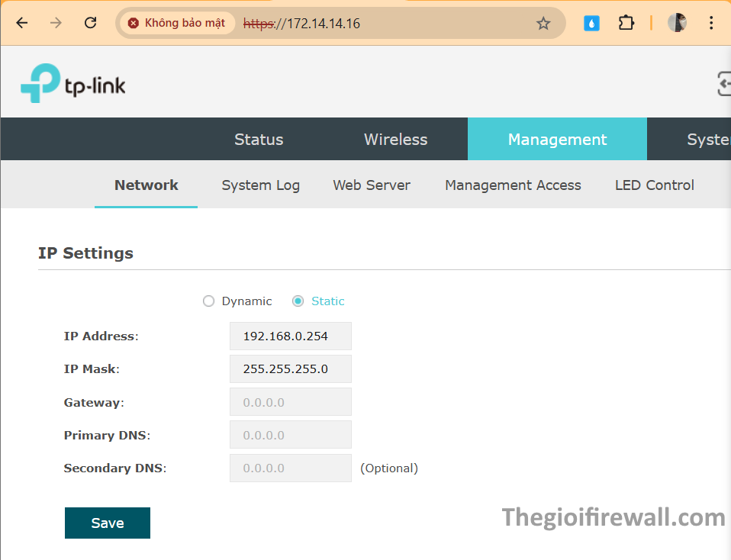
Task: Click the Chrome profile avatar
Action: coord(677,23)
